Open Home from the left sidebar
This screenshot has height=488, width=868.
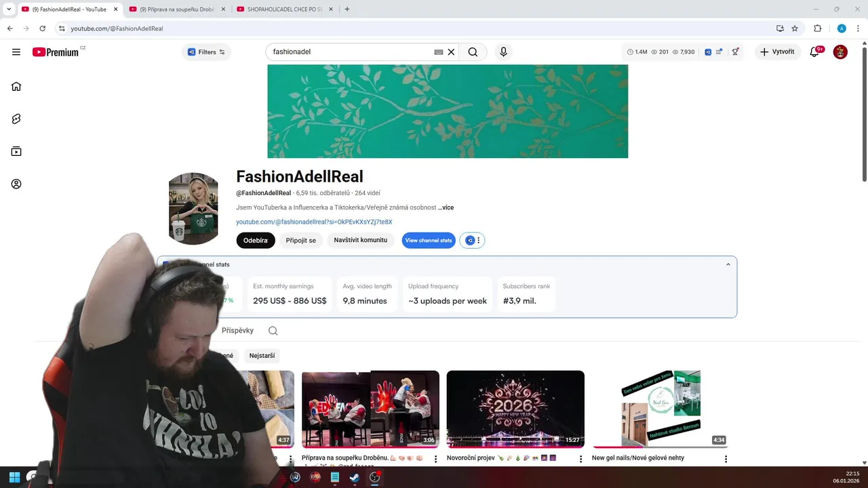pyautogui.click(x=16, y=86)
